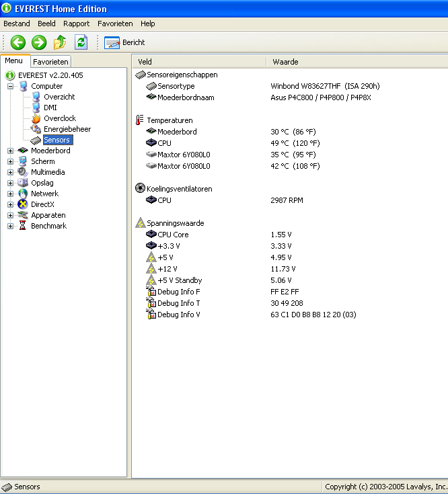Click the green Forward arrow button
The width and height of the screenshot is (448, 494).
coord(39,42)
